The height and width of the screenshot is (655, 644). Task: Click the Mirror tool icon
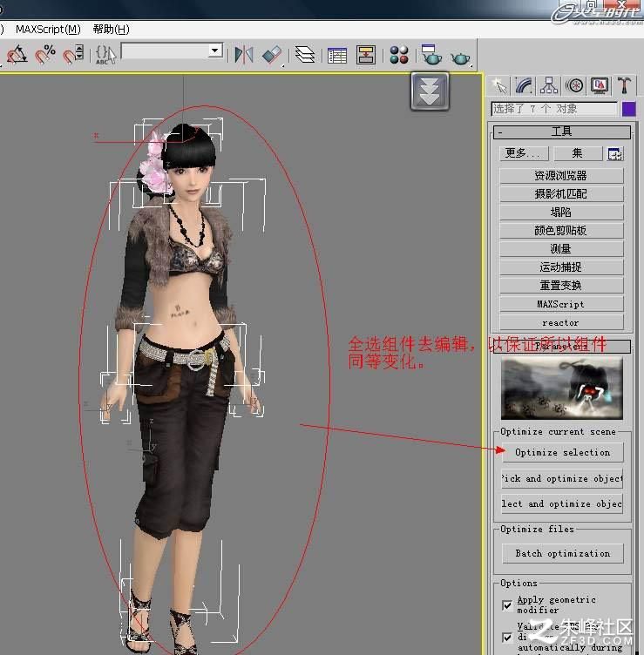coord(244,54)
